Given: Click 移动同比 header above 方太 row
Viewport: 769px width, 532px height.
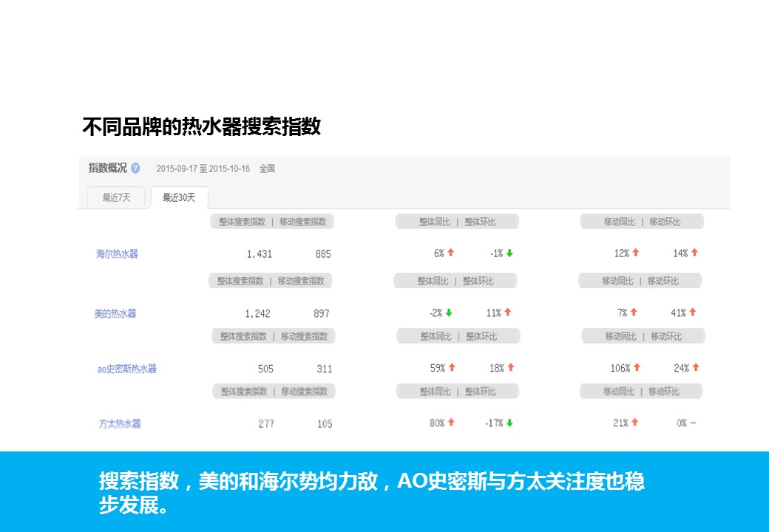Looking at the screenshot, I should coord(619,392).
